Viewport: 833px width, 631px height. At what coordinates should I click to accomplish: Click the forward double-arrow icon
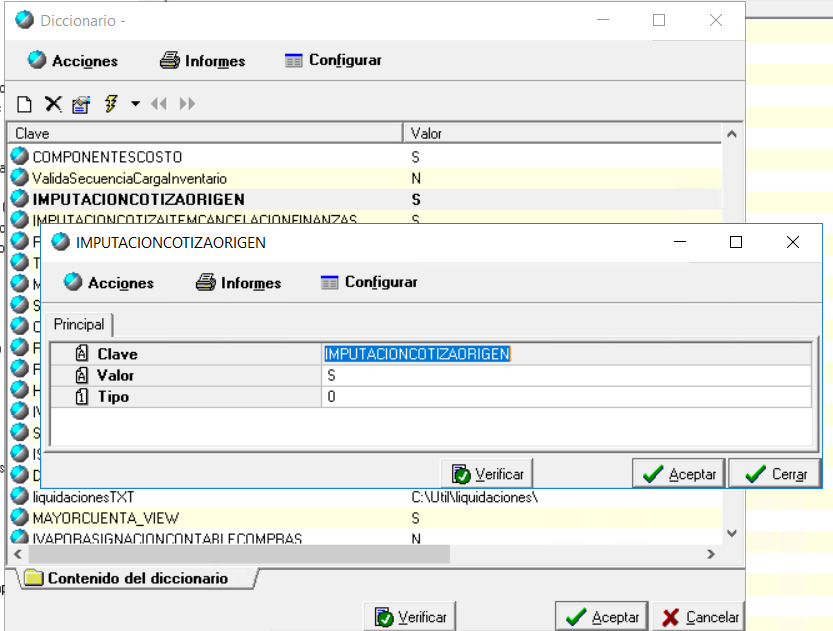(187, 104)
